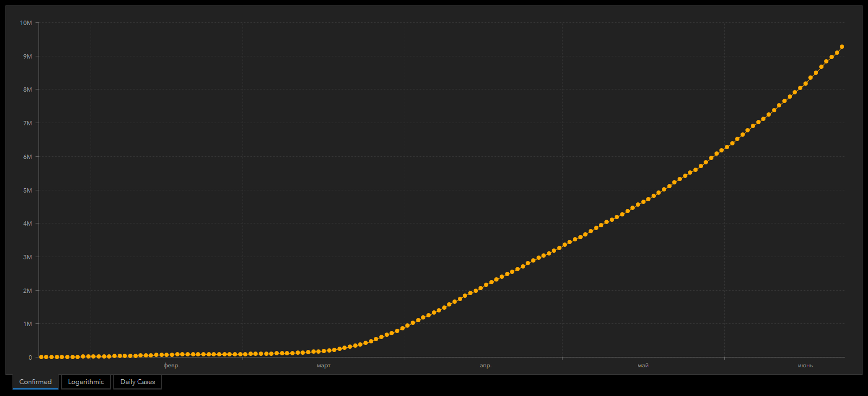The image size is (868, 396).
Task: Click the 4M y-axis label
Action: [x=27, y=223]
